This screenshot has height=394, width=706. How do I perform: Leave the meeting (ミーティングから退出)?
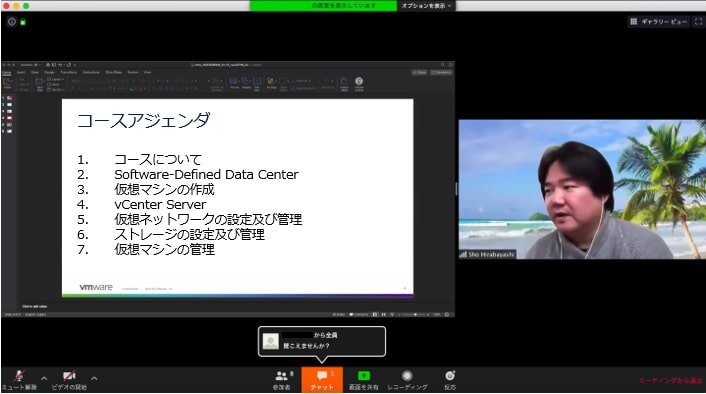pos(671,380)
